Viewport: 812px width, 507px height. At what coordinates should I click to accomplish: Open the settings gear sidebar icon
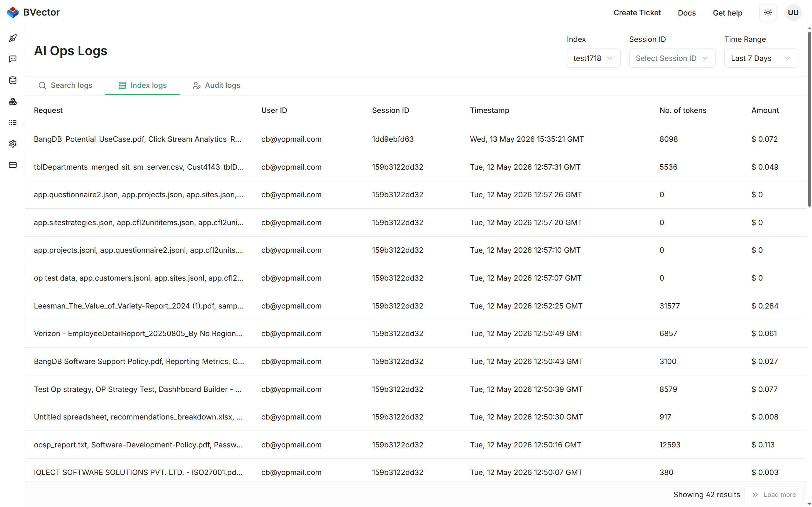(13, 144)
